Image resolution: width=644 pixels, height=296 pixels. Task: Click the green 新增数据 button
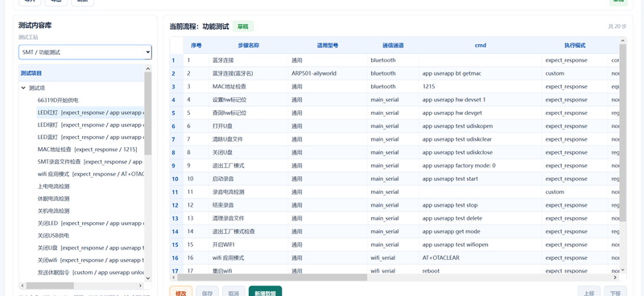tap(266, 292)
